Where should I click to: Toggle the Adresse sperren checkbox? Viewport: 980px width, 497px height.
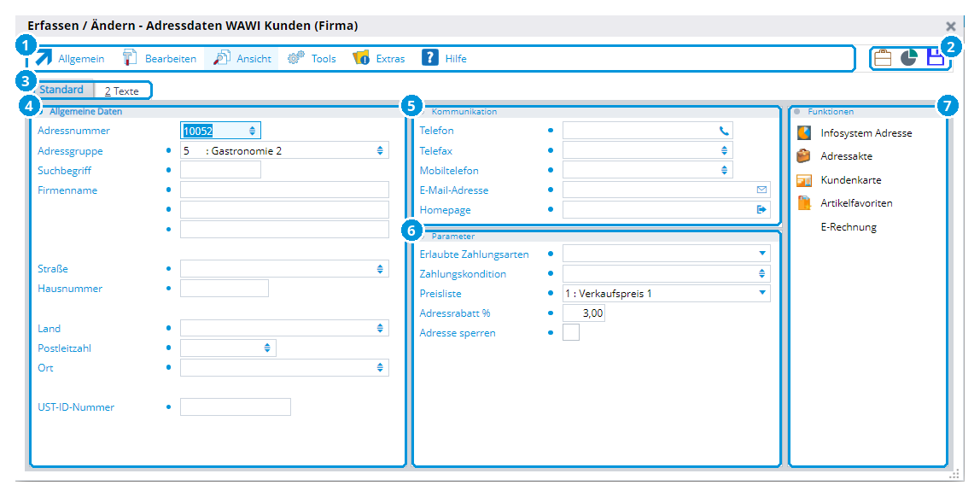(570, 332)
